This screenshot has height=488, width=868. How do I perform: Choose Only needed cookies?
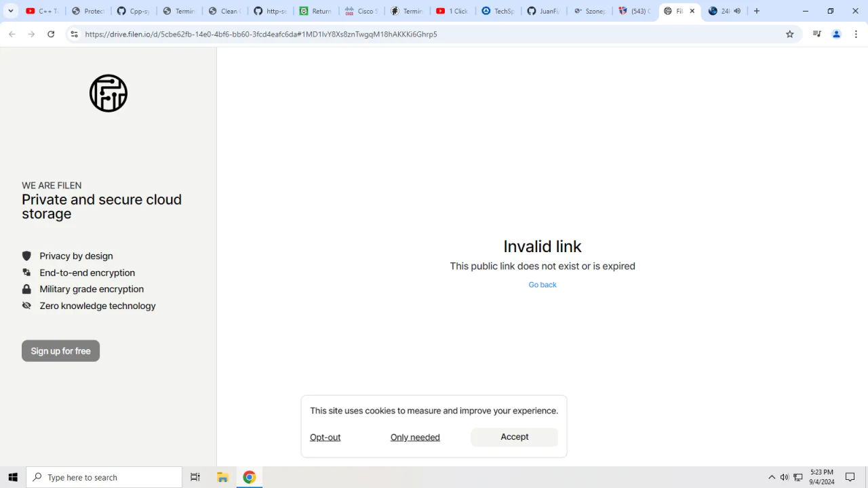[415, 437]
